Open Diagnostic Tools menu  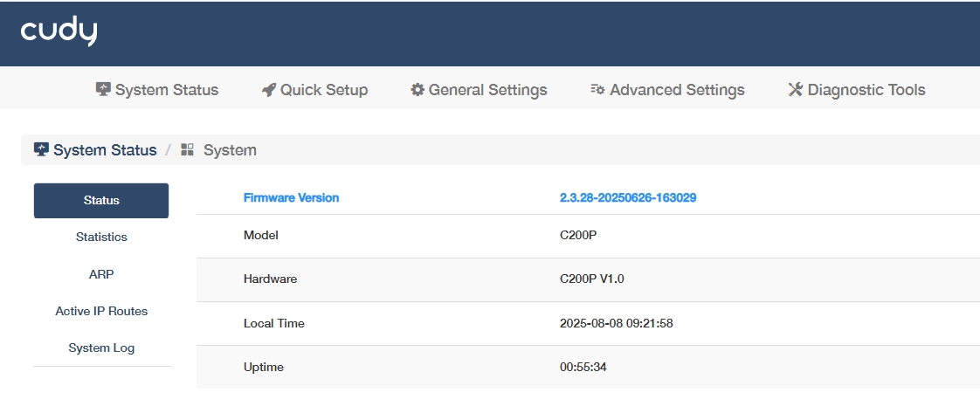[x=866, y=90]
